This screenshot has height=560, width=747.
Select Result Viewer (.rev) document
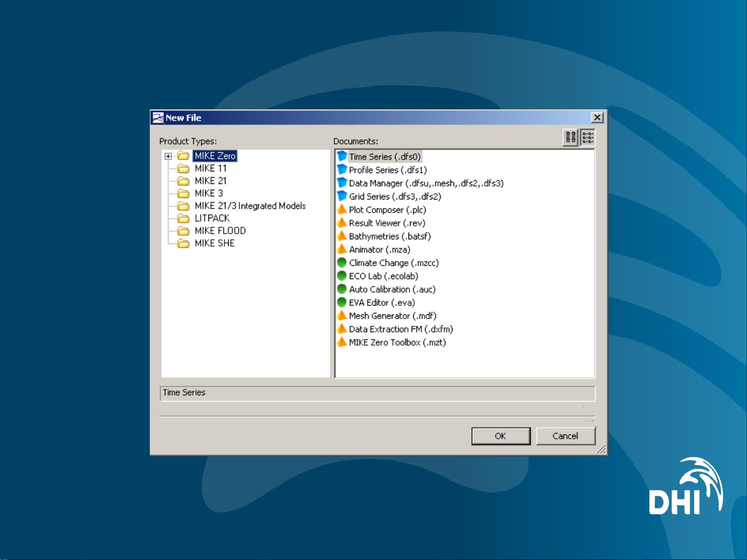pyautogui.click(x=387, y=223)
